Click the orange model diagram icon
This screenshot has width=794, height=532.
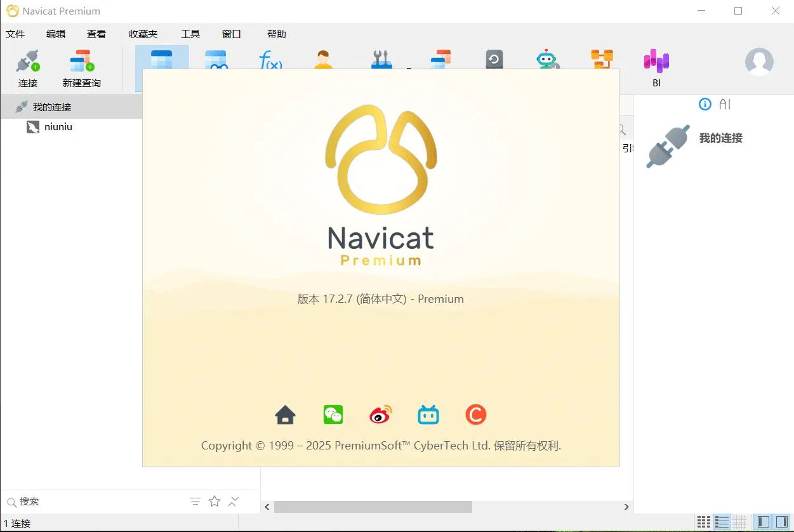pyautogui.click(x=601, y=59)
